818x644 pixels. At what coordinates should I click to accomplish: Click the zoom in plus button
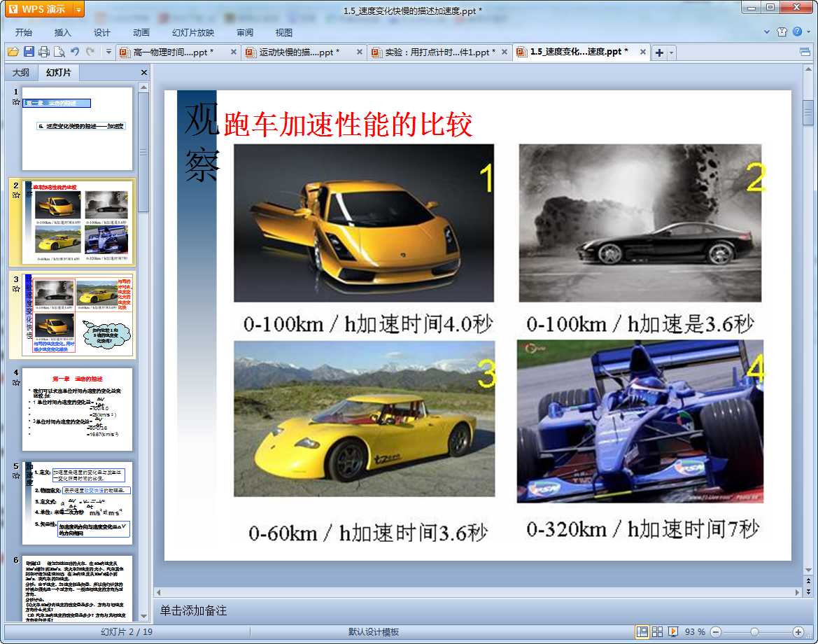click(798, 631)
